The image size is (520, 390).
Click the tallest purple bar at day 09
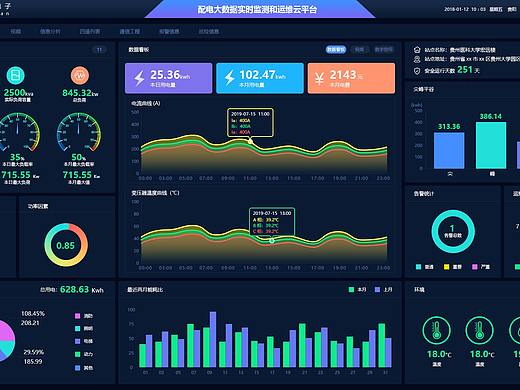[213, 339]
